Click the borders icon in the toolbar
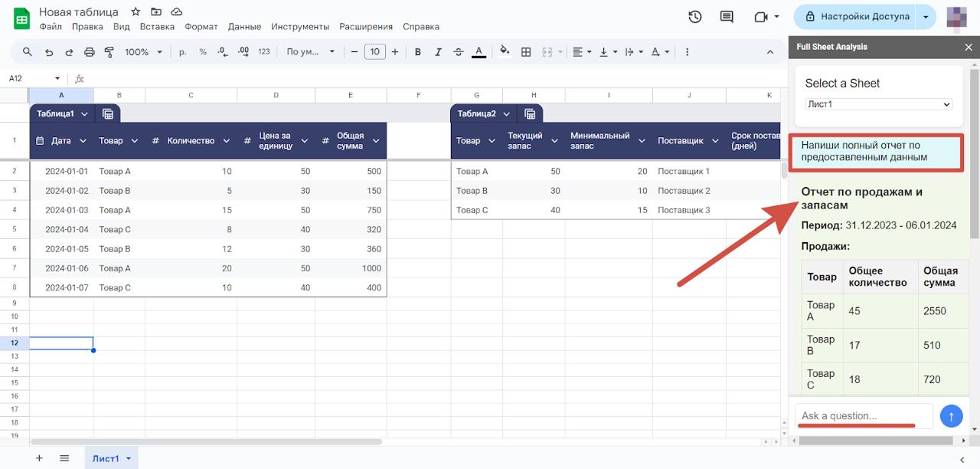 click(x=526, y=52)
